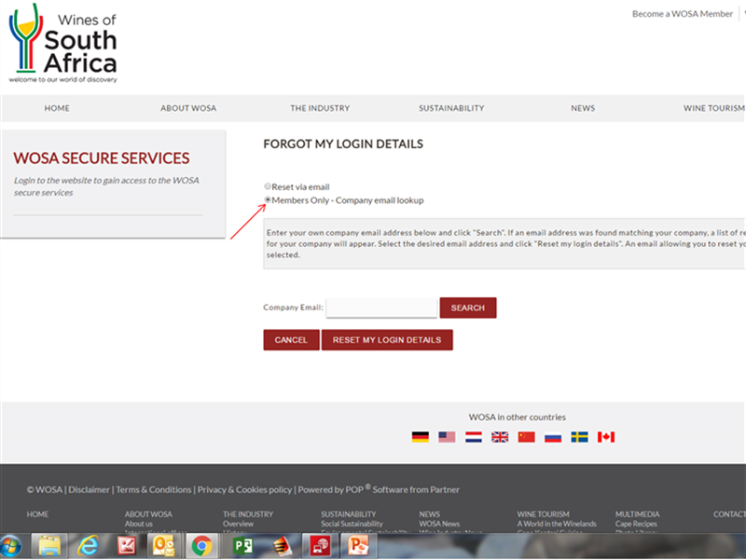Open Outlook from the taskbar

pyautogui.click(x=162, y=546)
